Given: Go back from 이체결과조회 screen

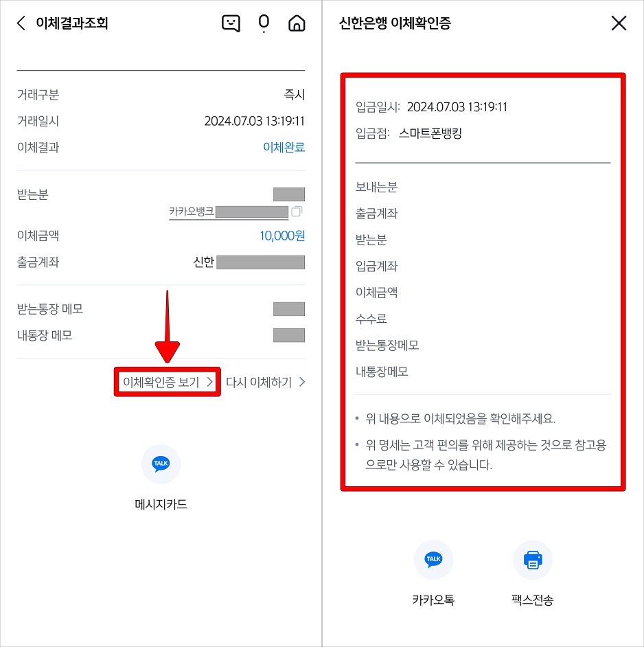Looking at the screenshot, I should tap(21, 23).
